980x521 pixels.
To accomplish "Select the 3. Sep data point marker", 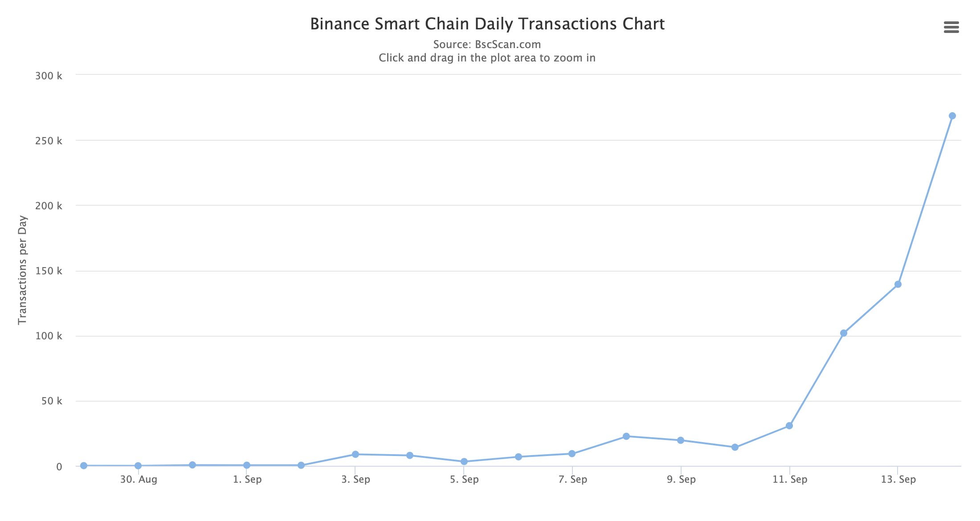I will pyautogui.click(x=356, y=454).
